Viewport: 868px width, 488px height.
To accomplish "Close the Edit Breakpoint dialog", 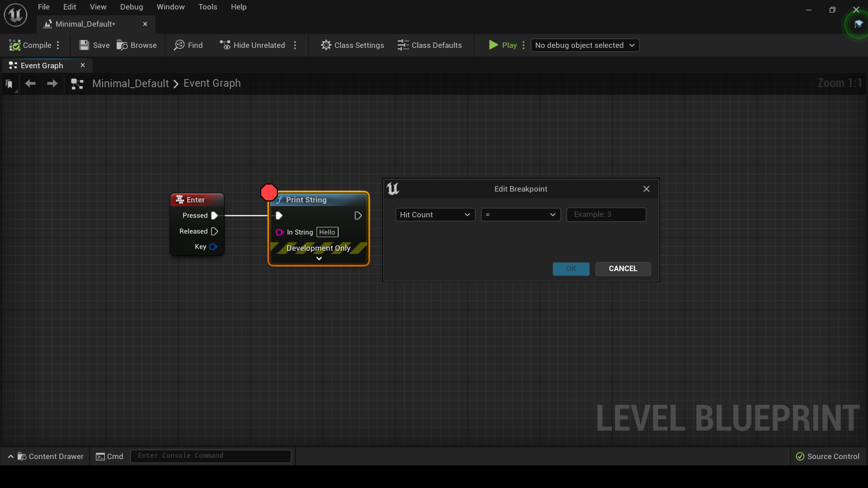I will pos(646,189).
